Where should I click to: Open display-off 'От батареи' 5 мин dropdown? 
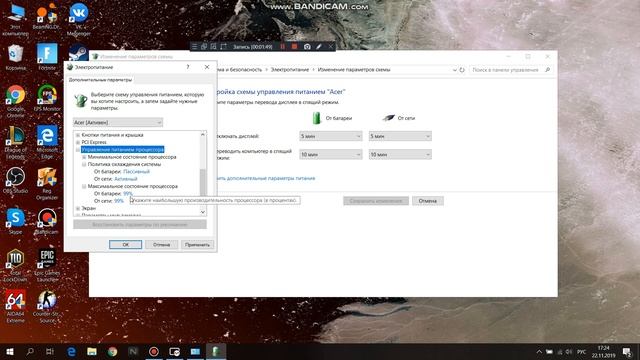point(331,136)
